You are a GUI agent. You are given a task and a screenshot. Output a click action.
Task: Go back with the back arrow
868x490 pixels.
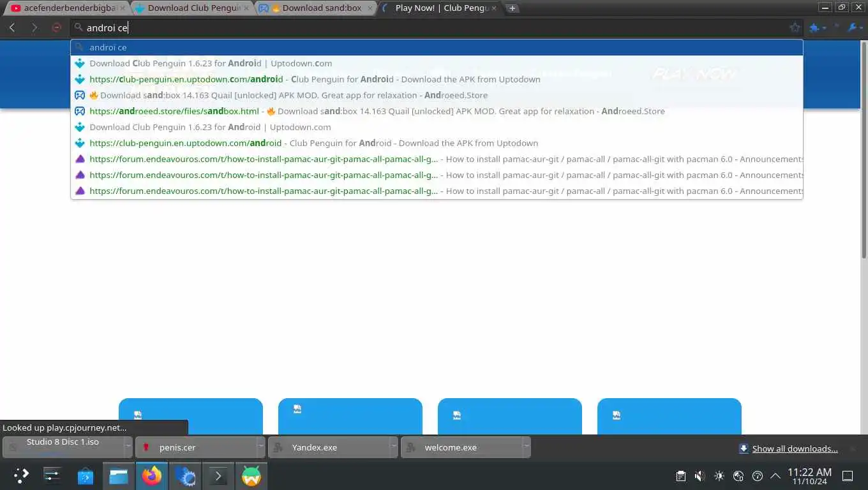(12, 27)
